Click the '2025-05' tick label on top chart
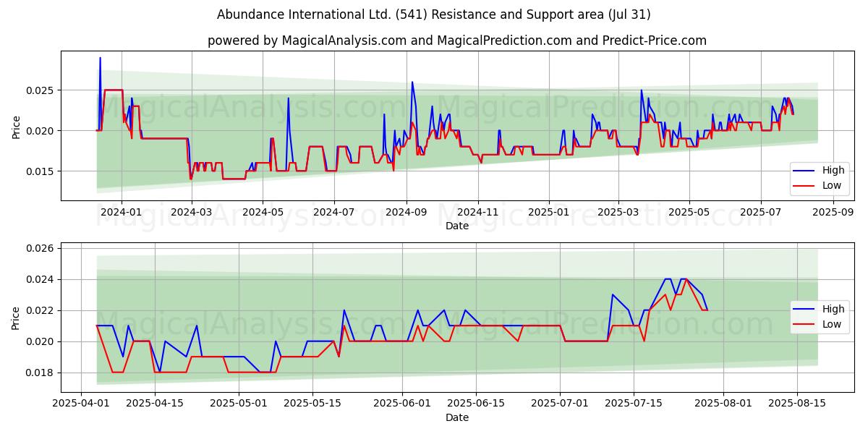The height and width of the screenshot is (434, 868). tap(689, 212)
